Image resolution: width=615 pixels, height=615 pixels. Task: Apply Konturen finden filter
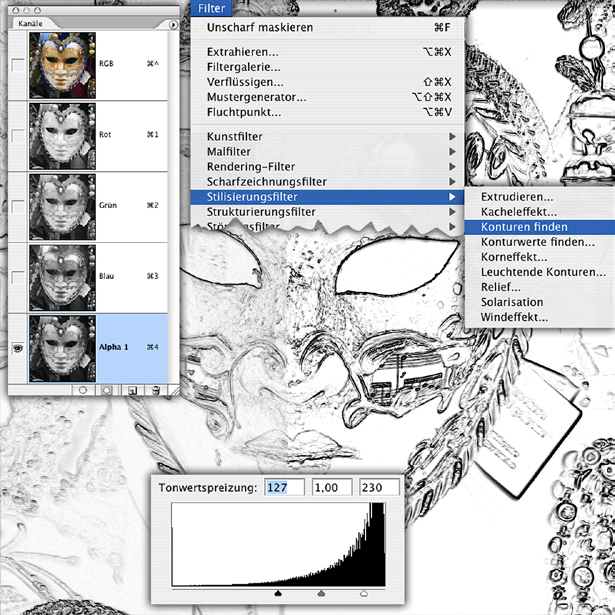pos(540,227)
